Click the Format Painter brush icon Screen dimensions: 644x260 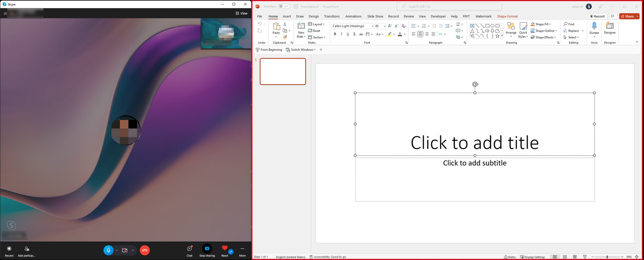point(285,37)
